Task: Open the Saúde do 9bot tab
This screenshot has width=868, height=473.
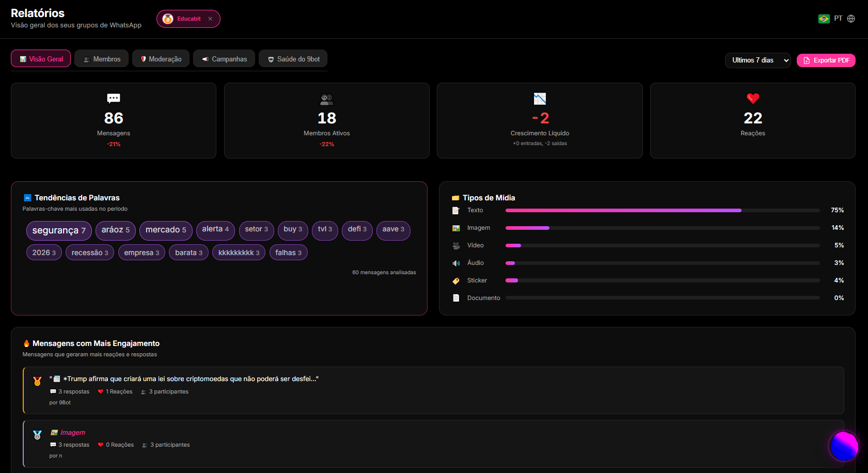Action: click(293, 59)
